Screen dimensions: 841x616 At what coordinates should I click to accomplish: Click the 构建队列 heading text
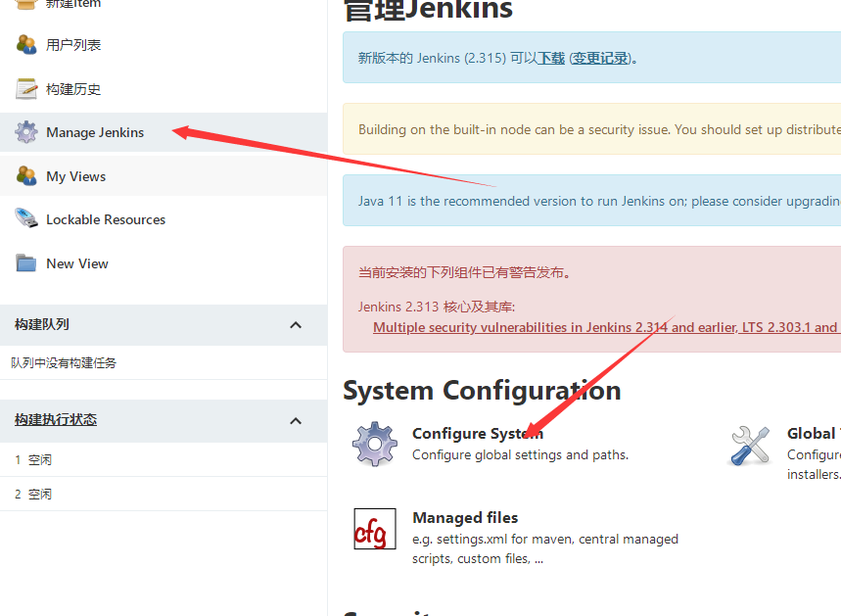click(42, 324)
